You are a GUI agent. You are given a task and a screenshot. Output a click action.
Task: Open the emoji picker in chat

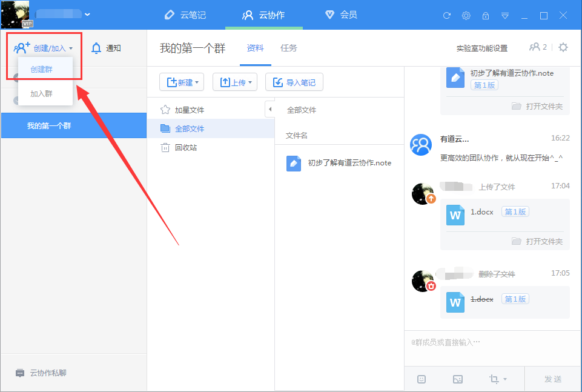[422, 379]
